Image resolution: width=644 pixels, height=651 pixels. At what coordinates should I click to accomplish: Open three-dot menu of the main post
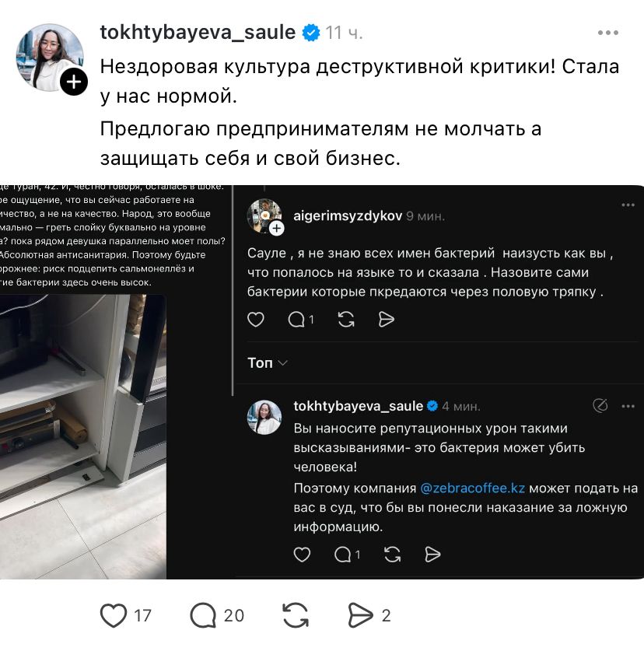(608, 33)
